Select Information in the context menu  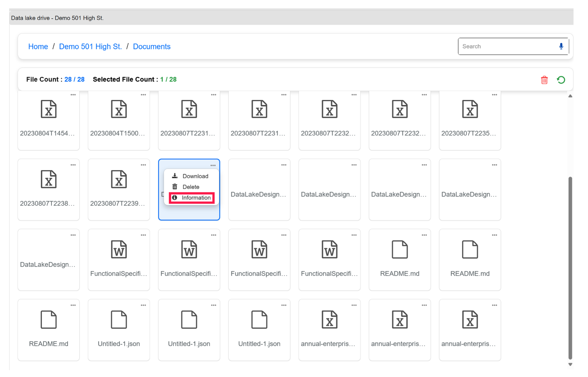click(196, 198)
